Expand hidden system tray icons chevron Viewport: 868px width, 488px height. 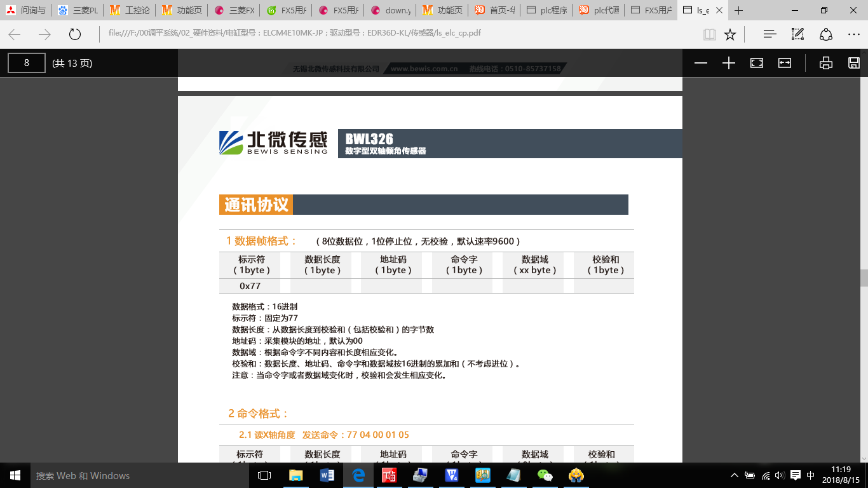pyautogui.click(x=735, y=475)
